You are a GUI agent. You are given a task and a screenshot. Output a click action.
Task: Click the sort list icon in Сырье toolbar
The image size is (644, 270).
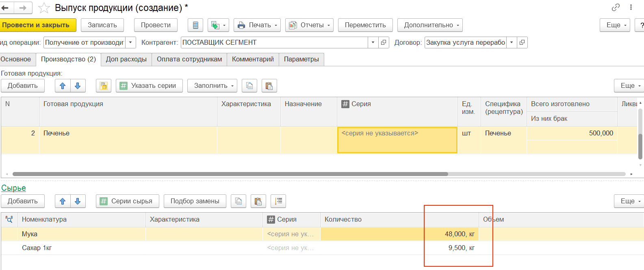[x=278, y=201]
